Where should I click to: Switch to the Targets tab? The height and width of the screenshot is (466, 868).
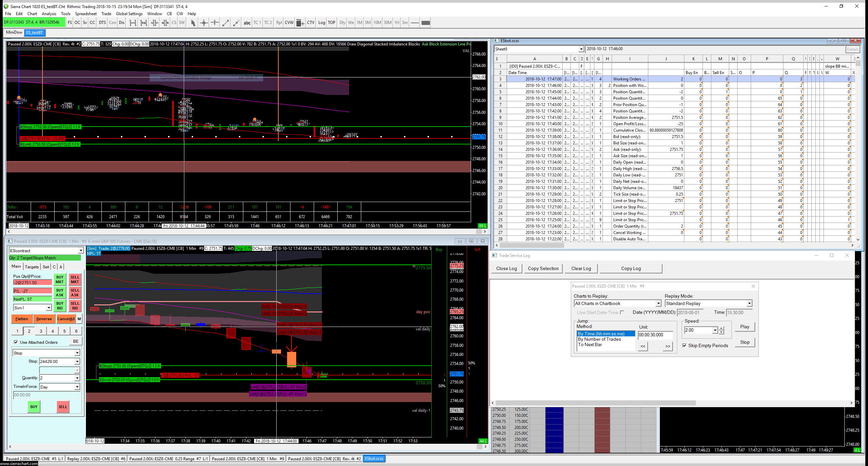[x=32, y=267]
